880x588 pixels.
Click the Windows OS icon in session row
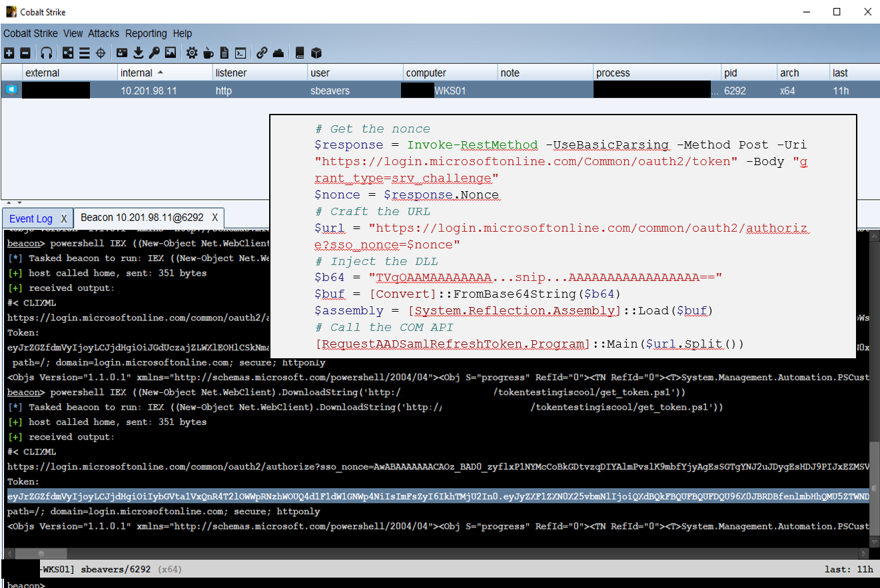11,89
